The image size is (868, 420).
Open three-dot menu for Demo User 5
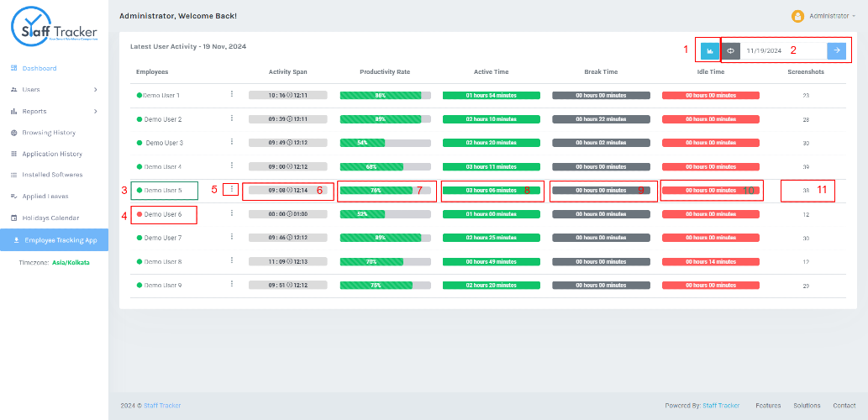[x=231, y=189]
